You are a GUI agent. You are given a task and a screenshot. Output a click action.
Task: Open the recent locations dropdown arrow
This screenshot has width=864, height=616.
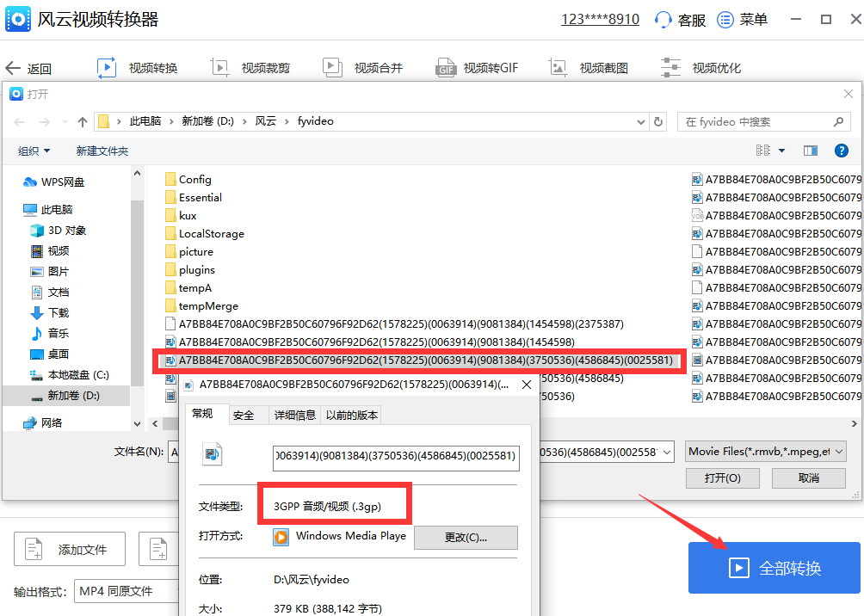[65, 122]
